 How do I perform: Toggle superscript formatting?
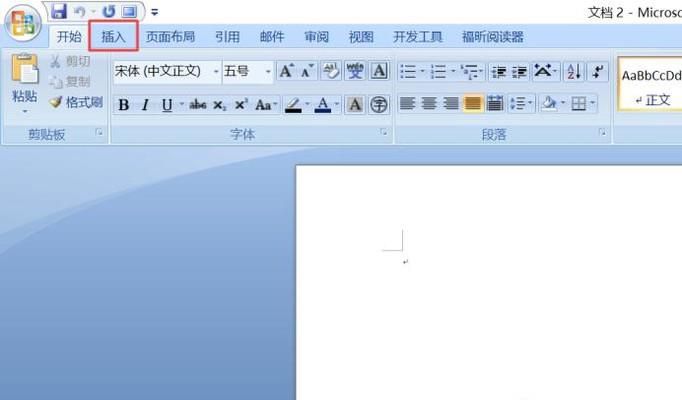241,105
